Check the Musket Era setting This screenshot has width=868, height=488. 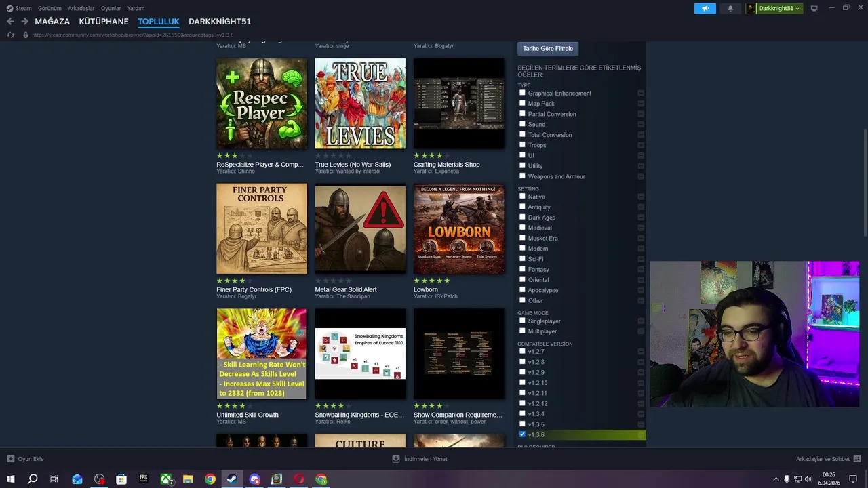pos(522,238)
